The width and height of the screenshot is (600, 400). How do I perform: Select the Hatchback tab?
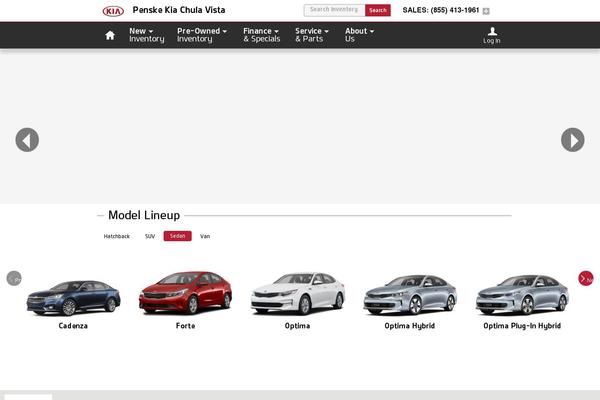click(117, 236)
